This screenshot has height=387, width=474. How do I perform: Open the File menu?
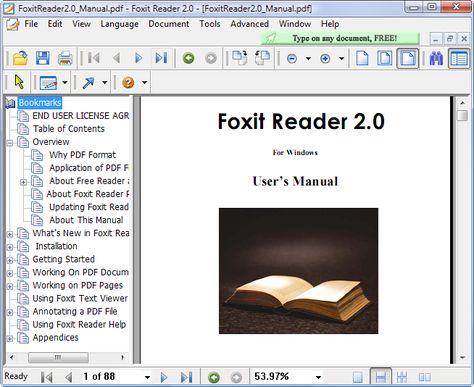click(31, 24)
